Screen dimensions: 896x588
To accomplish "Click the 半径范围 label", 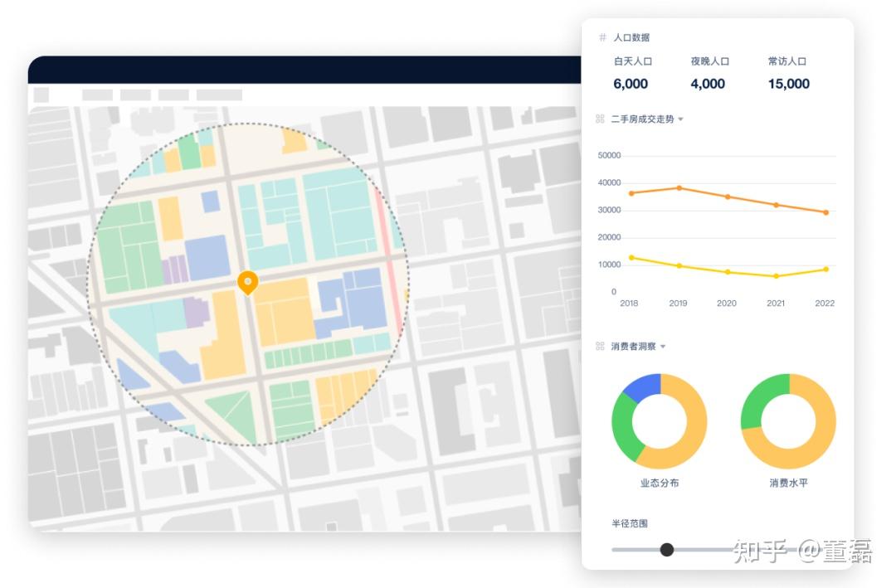I will [630, 522].
